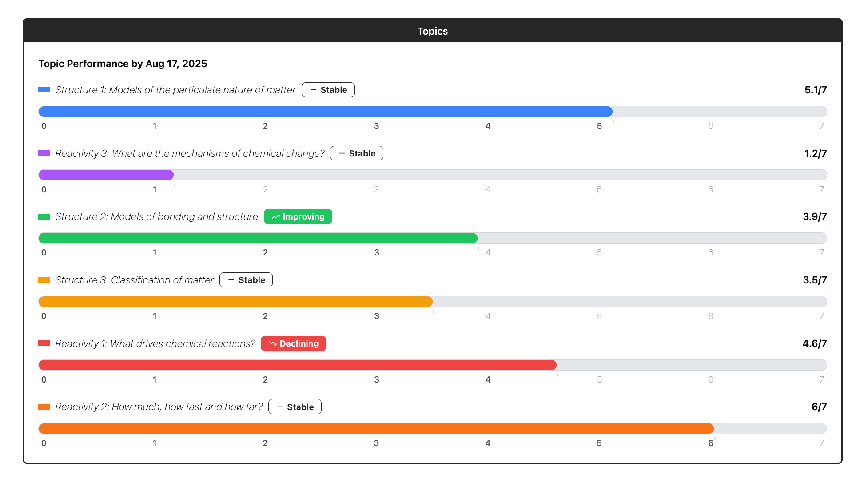Click the Declining trend icon on Reactivity 1
This screenshot has height=487, width=868.
pos(273,343)
